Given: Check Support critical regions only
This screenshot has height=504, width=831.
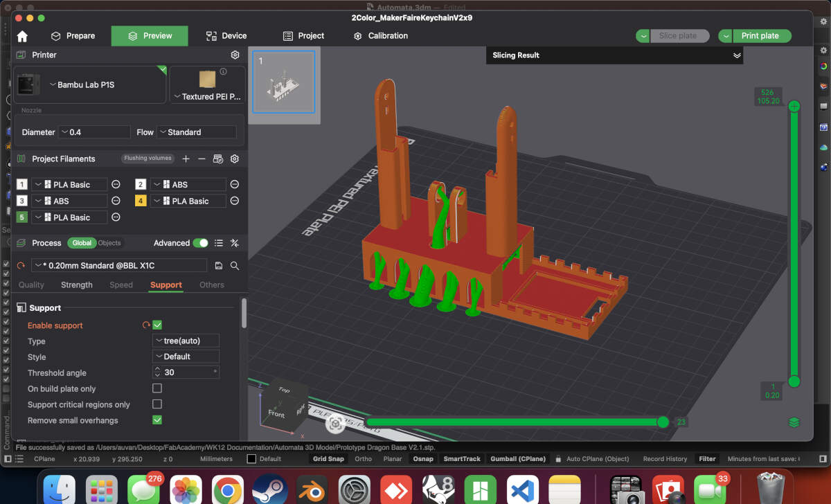Looking at the screenshot, I should pyautogui.click(x=157, y=404).
